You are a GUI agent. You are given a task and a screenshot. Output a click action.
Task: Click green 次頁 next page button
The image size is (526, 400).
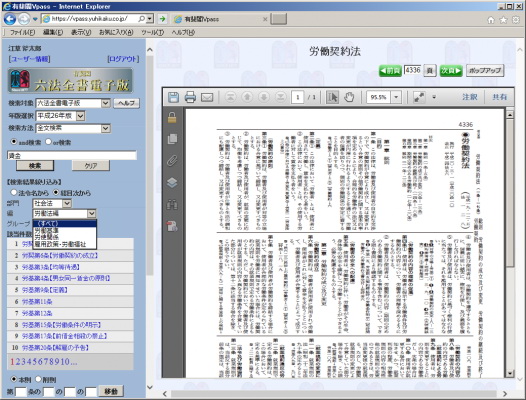[x=451, y=70]
